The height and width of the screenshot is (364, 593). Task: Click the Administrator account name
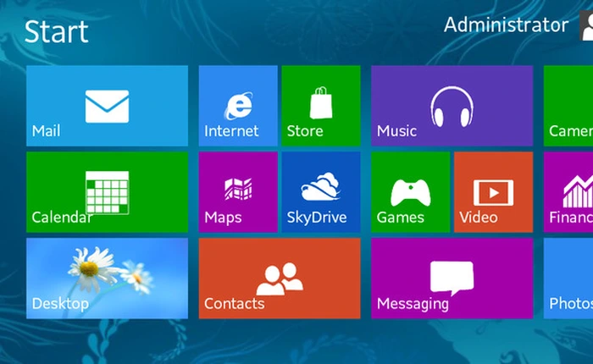[506, 25]
